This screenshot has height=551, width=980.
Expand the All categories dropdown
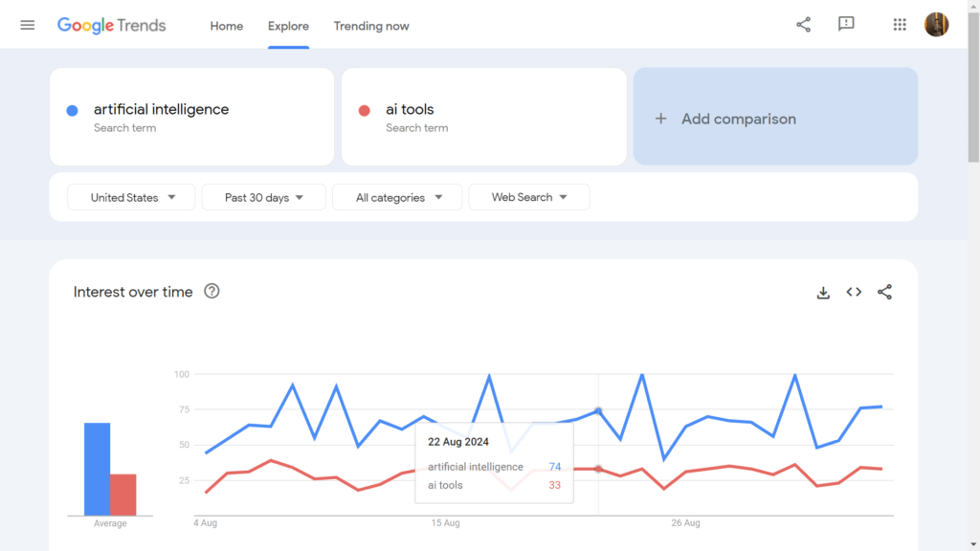coord(397,197)
